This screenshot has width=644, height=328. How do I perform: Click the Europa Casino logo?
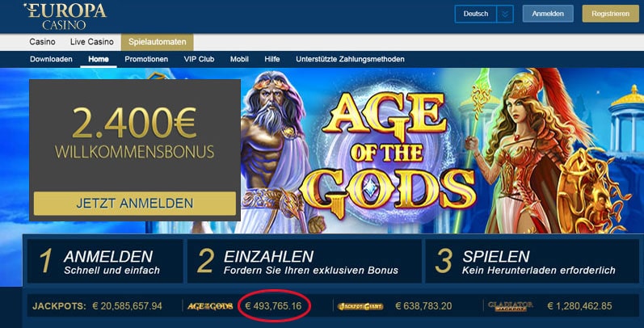65,16
